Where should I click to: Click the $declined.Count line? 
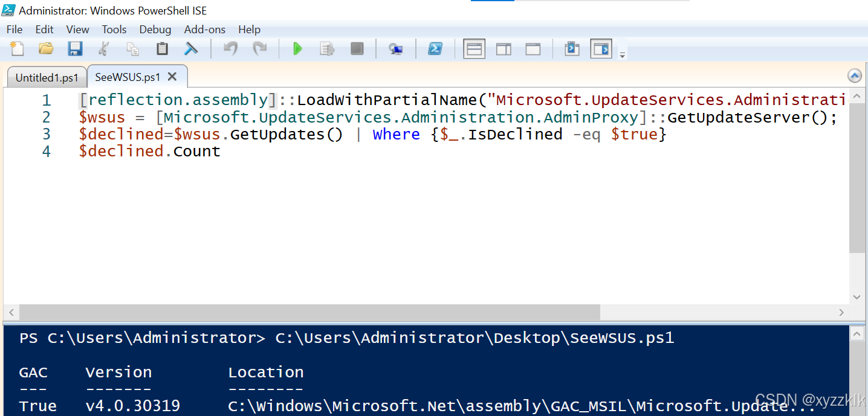pyautogui.click(x=149, y=151)
